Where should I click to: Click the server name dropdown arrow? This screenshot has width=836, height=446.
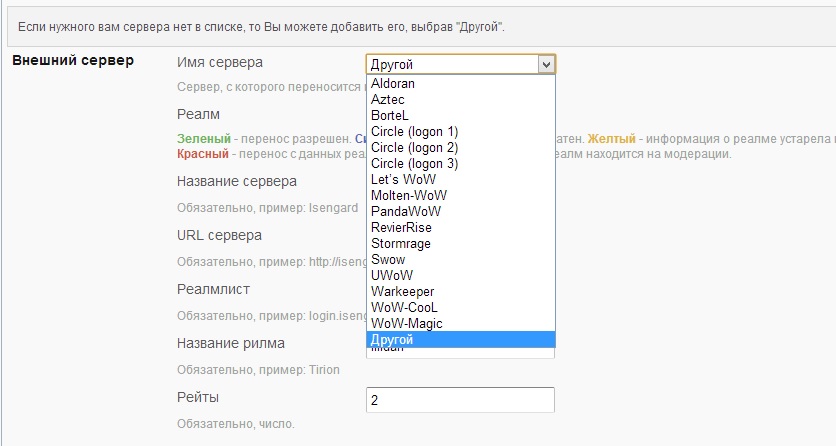pyautogui.click(x=545, y=64)
